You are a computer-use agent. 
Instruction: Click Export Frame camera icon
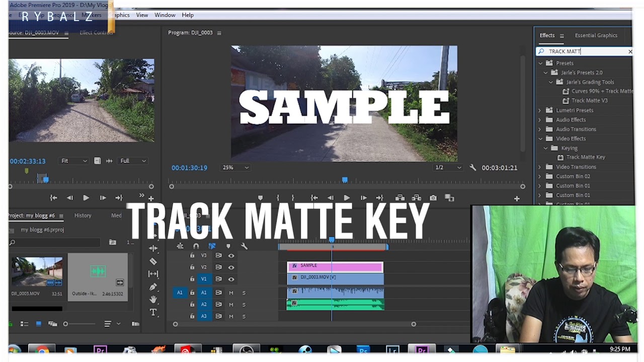coord(433,198)
